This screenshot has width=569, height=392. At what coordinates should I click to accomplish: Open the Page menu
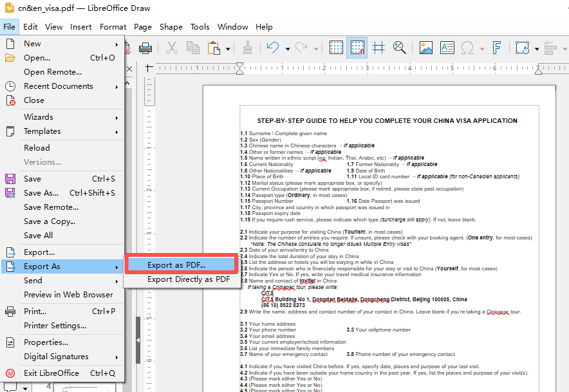pos(143,27)
